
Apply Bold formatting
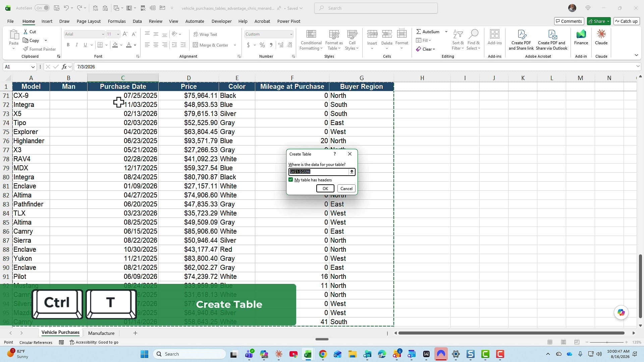point(68,45)
